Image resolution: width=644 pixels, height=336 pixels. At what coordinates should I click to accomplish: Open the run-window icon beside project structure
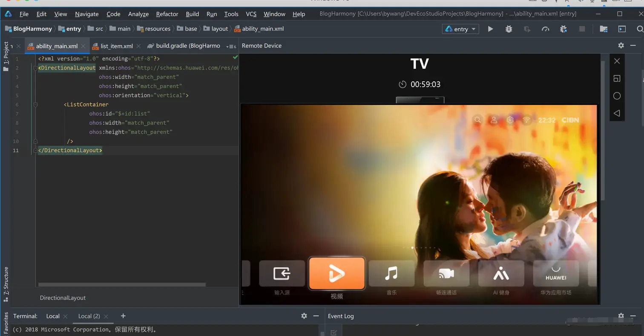point(622,29)
